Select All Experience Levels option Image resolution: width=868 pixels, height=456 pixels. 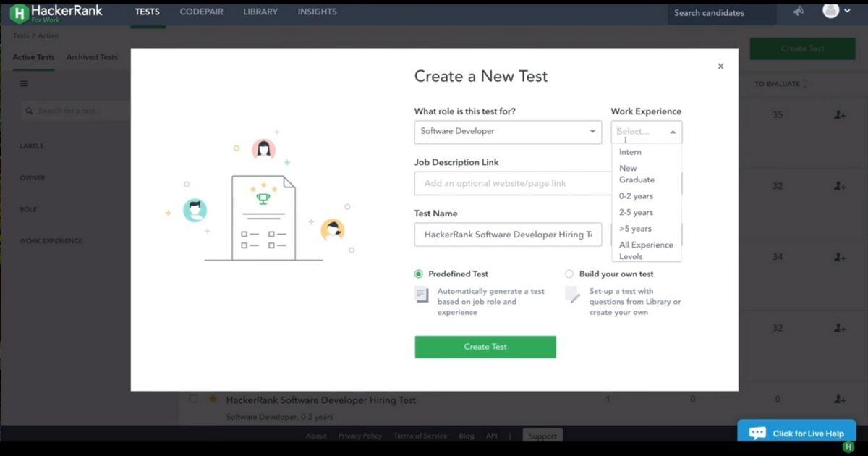click(x=647, y=250)
